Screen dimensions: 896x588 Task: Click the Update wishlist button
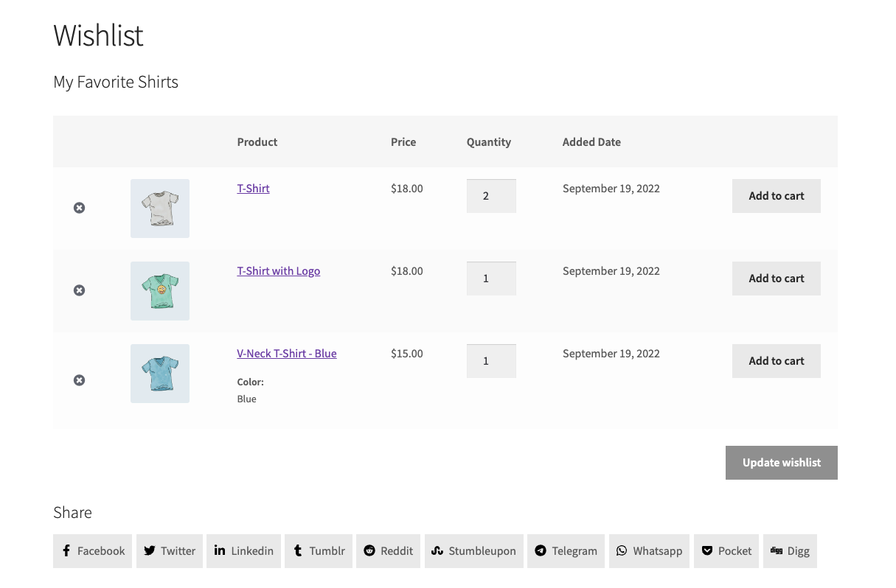coord(781,463)
